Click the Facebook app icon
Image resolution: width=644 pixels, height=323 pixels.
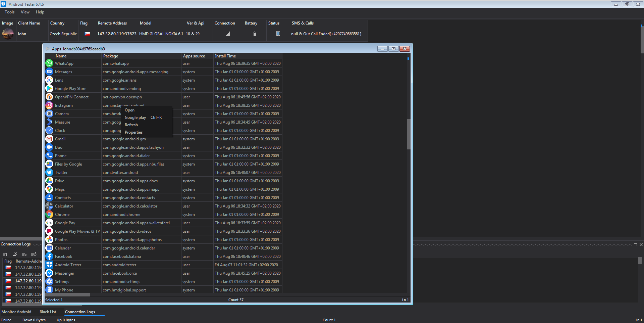pyautogui.click(x=49, y=256)
